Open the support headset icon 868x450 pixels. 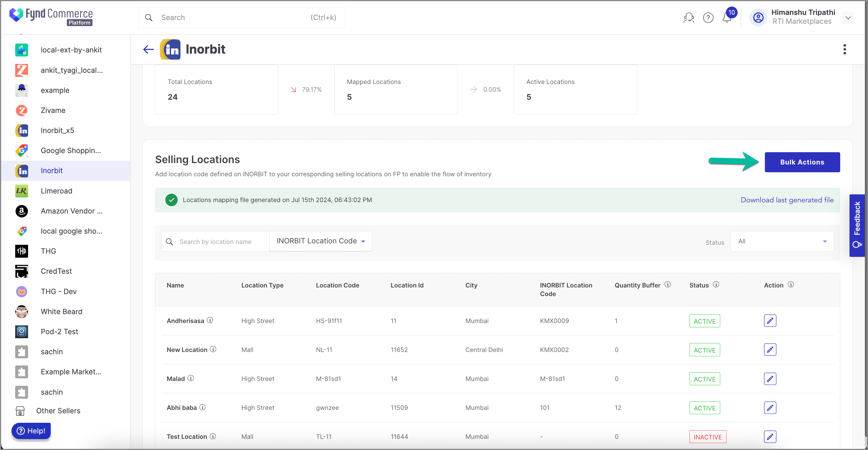point(688,17)
